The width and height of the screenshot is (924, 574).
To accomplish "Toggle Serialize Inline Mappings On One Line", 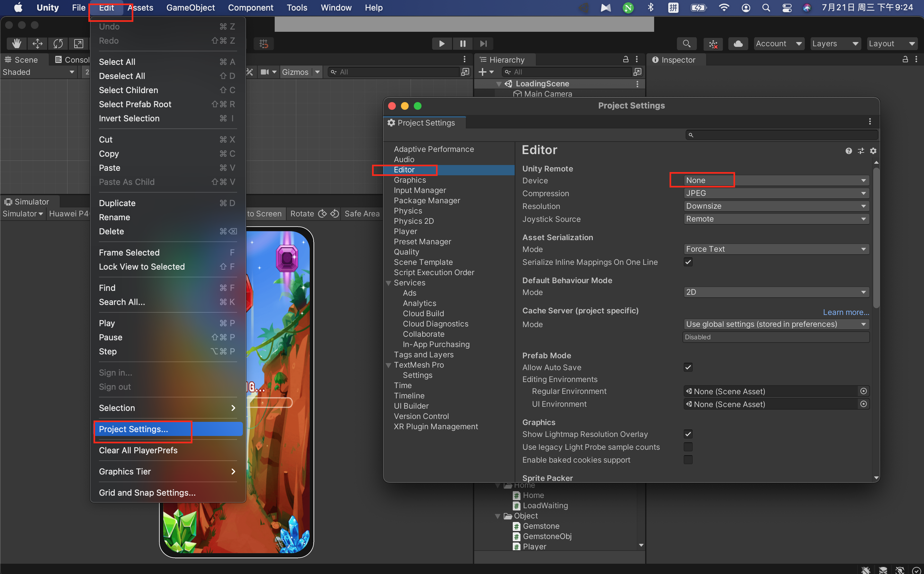I will 688,262.
